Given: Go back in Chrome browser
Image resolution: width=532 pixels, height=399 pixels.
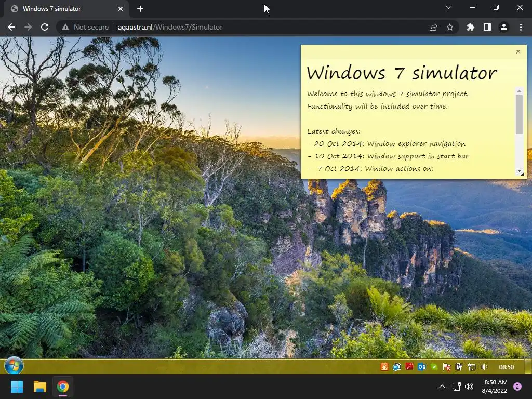Looking at the screenshot, I should click(11, 27).
